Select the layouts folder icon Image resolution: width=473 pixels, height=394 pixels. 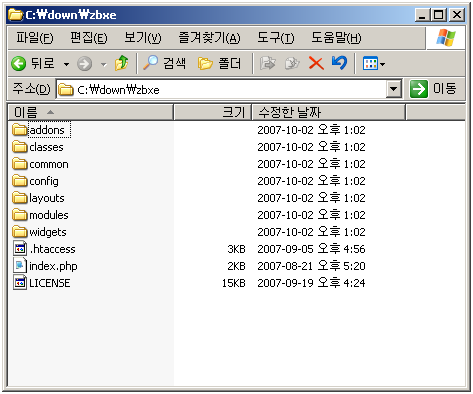pyautogui.click(x=20, y=197)
